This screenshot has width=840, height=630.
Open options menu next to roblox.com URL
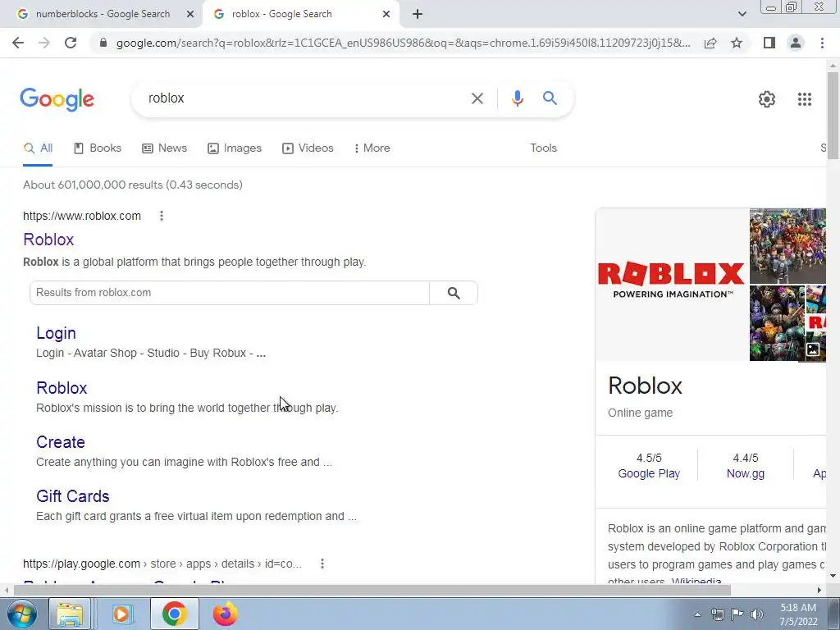[162, 216]
